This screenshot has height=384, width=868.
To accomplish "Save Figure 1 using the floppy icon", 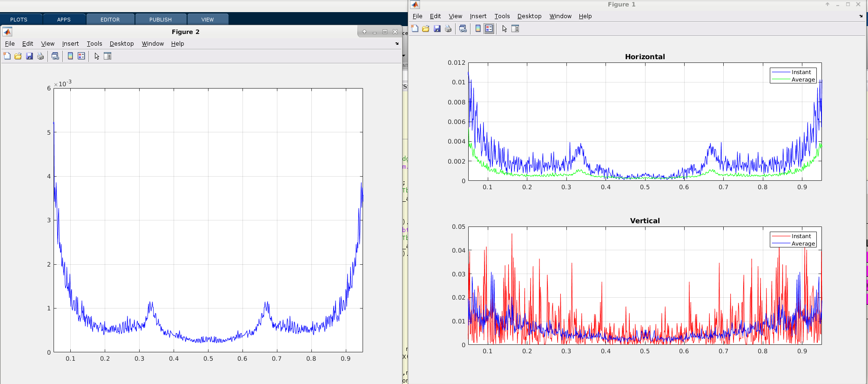I will (x=437, y=29).
